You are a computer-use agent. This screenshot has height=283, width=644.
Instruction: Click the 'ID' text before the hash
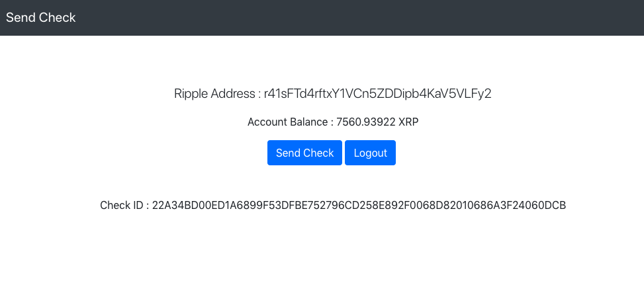[138, 206]
